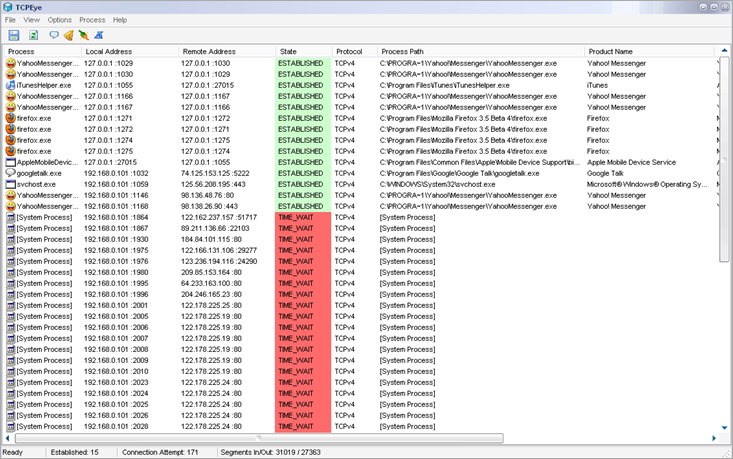Open the Process menu
This screenshot has height=459, width=733.
tap(92, 20)
